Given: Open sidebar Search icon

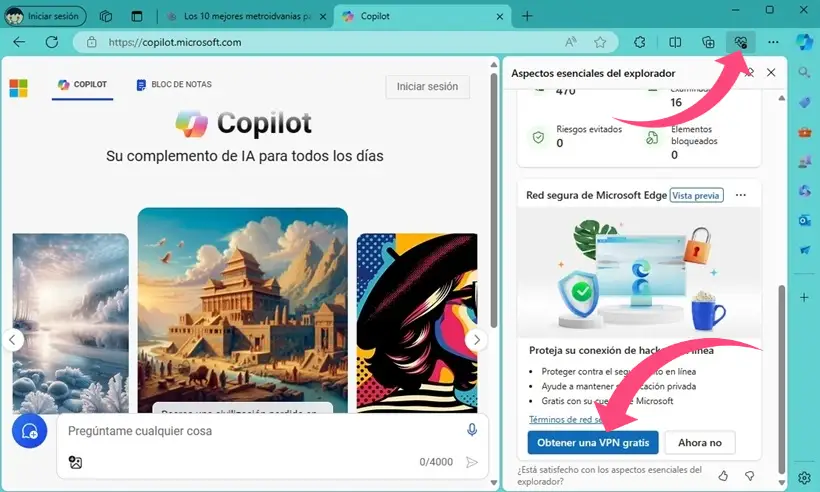Looking at the screenshot, I should [x=804, y=73].
